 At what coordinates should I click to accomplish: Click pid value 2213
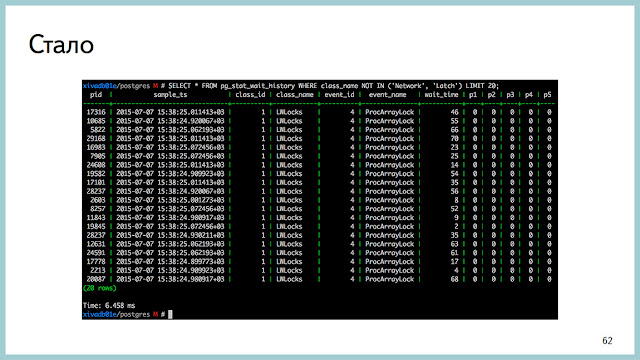point(98,270)
